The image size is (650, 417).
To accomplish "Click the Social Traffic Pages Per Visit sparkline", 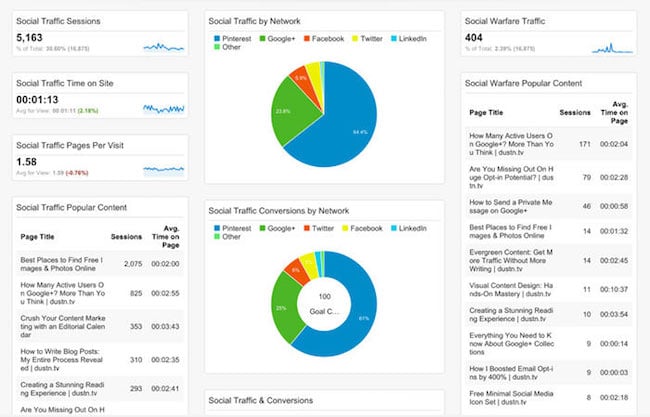I will pyautogui.click(x=163, y=169).
